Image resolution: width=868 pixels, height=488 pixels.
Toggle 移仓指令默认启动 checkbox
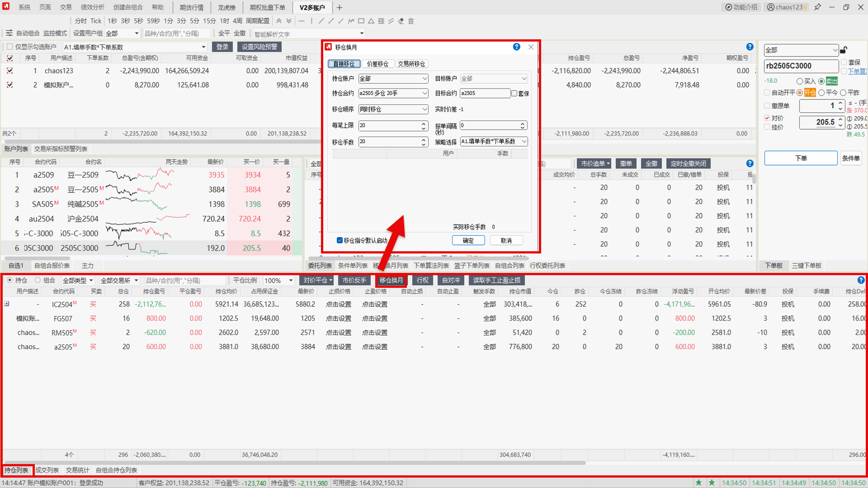tap(340, 240)
